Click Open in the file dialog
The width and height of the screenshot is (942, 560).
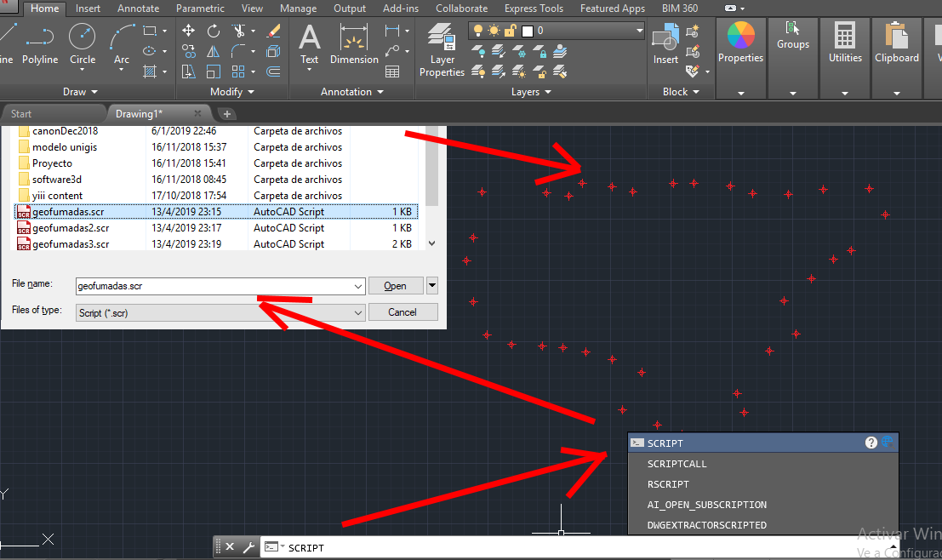point(396,285)
